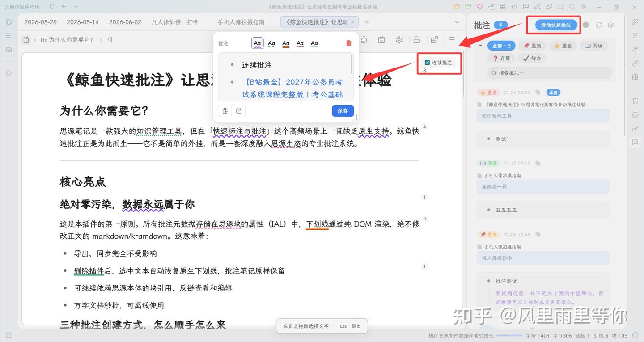Click the copy icon in annotation popup

pyautogui.click(x=225, y=111)
